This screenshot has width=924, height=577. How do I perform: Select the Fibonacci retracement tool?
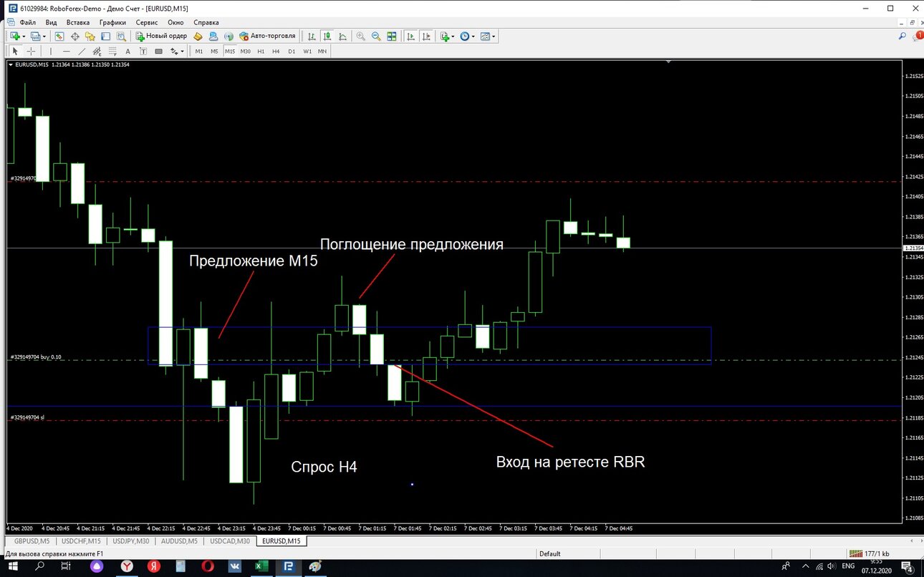(x=112, y=51)
